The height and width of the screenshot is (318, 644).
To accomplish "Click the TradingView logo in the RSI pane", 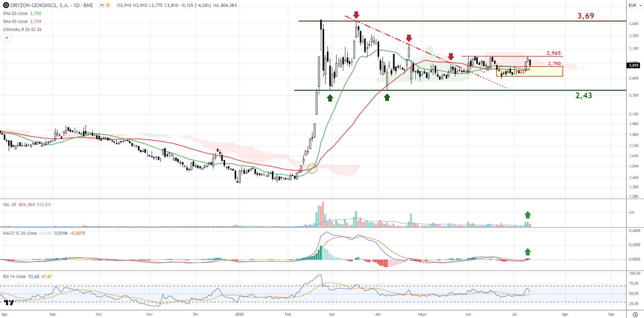I will 9,302.
